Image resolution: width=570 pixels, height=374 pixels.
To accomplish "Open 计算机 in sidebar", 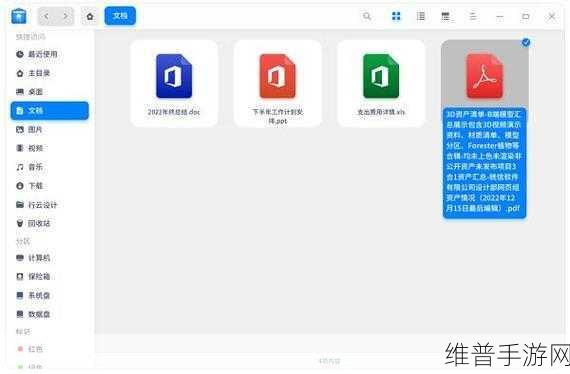I will click(50, 258).
